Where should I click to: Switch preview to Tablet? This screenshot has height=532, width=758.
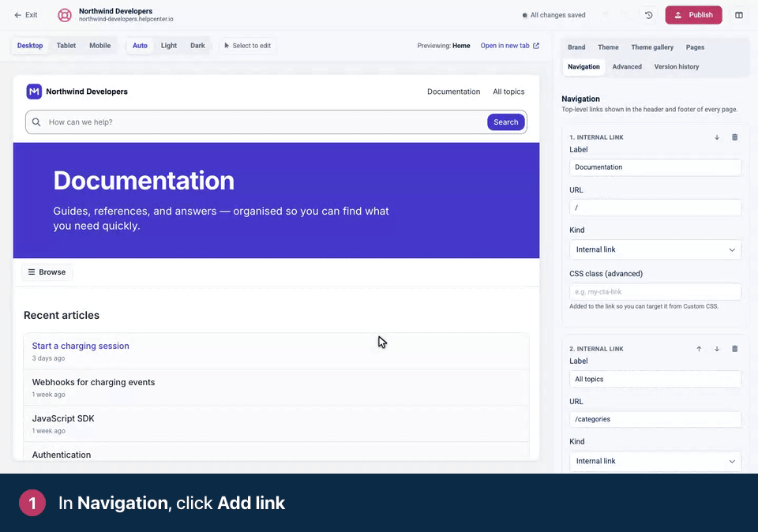[x=66, y=46]
